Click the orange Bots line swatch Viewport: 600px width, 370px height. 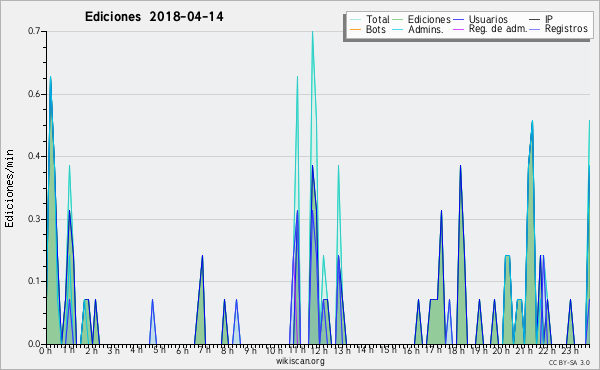355,29
